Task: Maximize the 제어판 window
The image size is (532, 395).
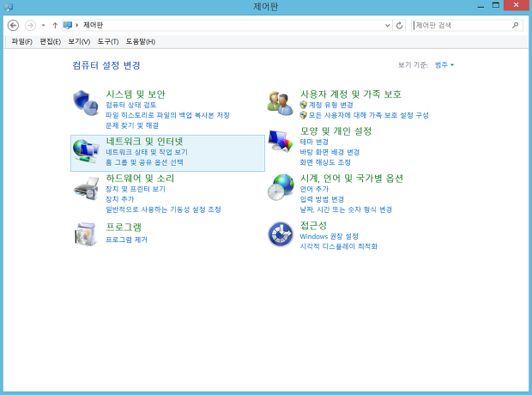Action: 496,6
